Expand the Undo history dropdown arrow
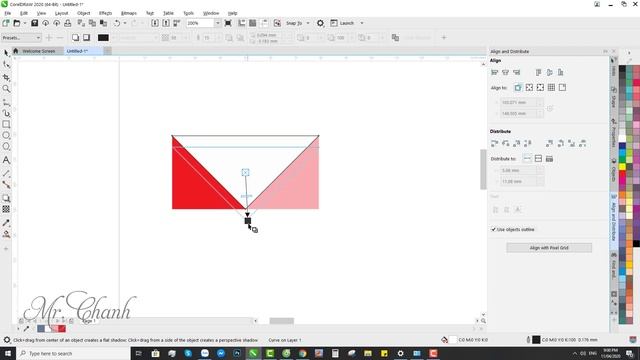This screenshot has height=360, width=640. tap(125, 23)
